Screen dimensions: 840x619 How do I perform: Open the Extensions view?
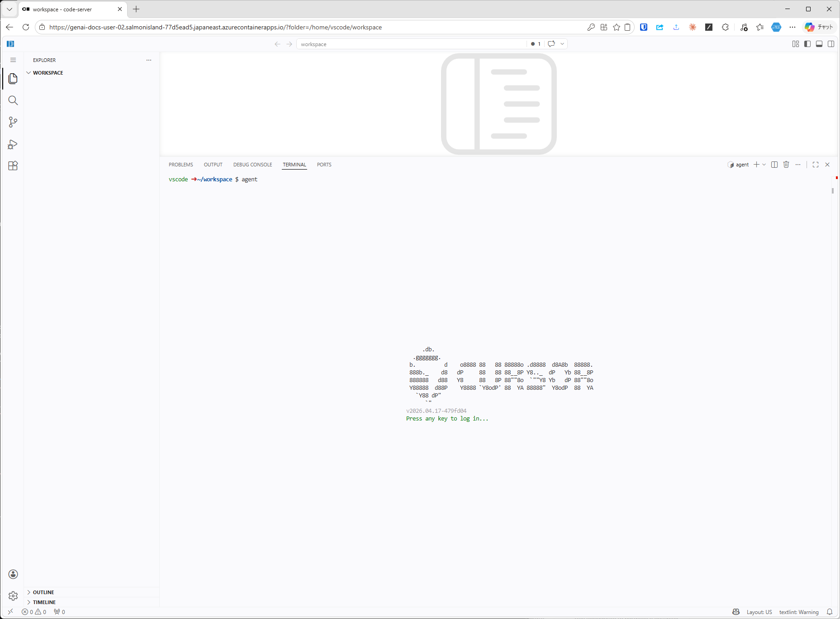click(13, 166)
